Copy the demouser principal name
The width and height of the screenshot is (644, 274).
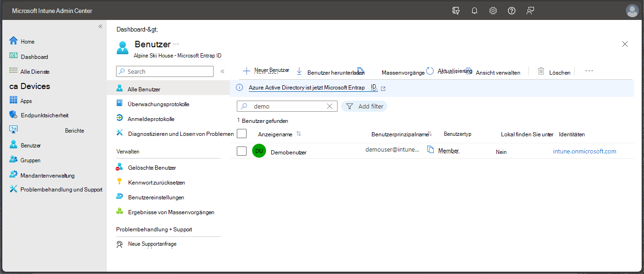(430, 149)
